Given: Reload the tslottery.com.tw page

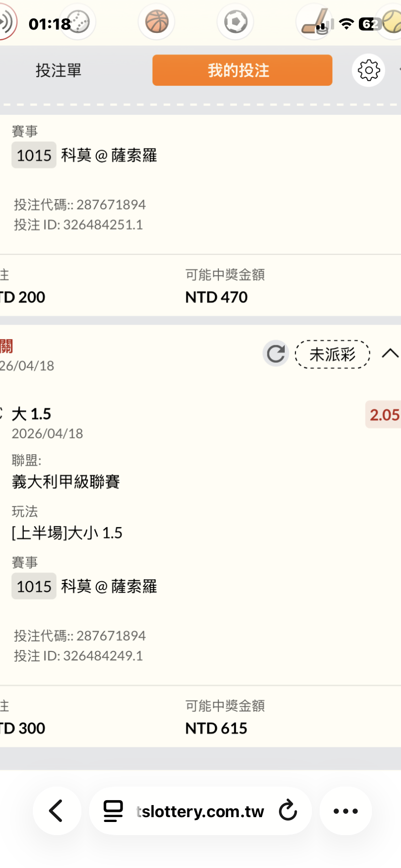Looking at the screenshot, I should (x=288, y=810).
